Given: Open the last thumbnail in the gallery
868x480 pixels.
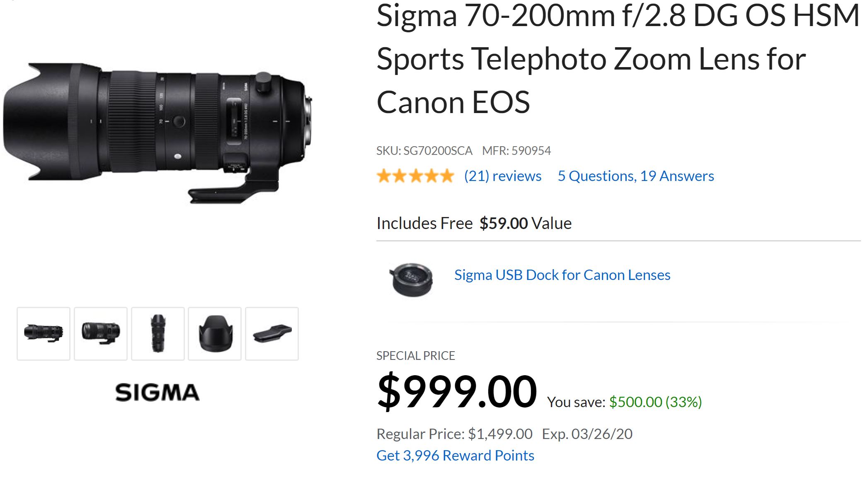Looking at the screenshot, I should [x=272, y=333].
